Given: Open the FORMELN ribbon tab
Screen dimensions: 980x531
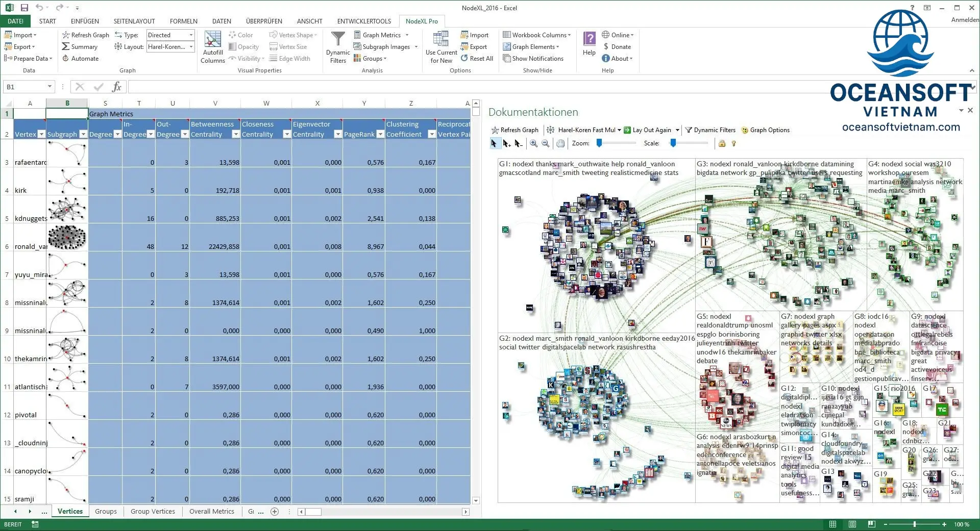Looking at the screenshot, I should (183, 21).
